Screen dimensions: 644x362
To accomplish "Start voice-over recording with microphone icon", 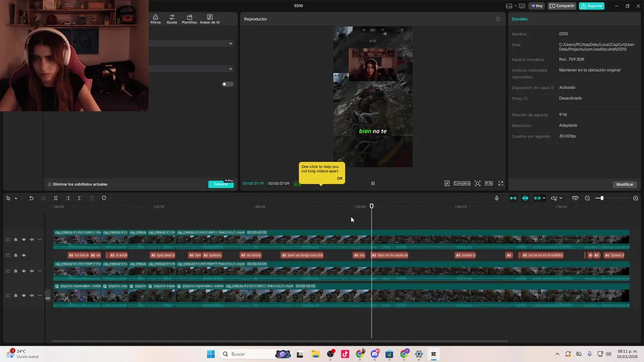I will pyautogui.click(x=497, y=198).
